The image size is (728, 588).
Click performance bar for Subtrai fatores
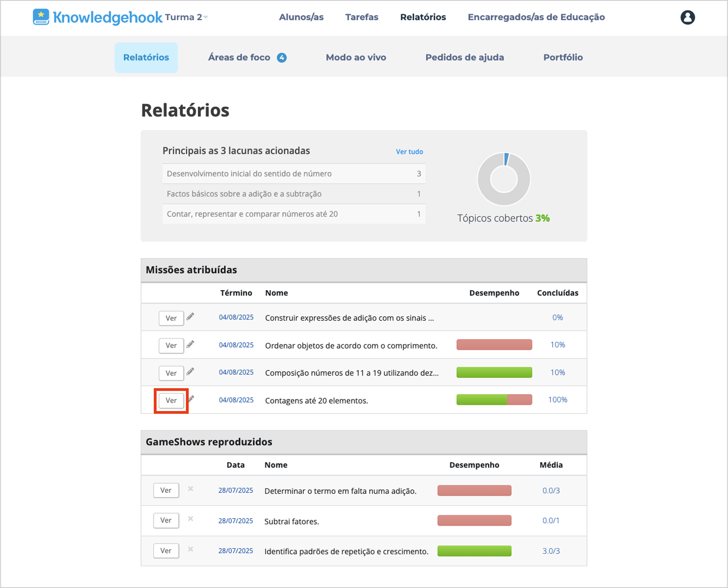pyautogui.click(x=474, y=520)
